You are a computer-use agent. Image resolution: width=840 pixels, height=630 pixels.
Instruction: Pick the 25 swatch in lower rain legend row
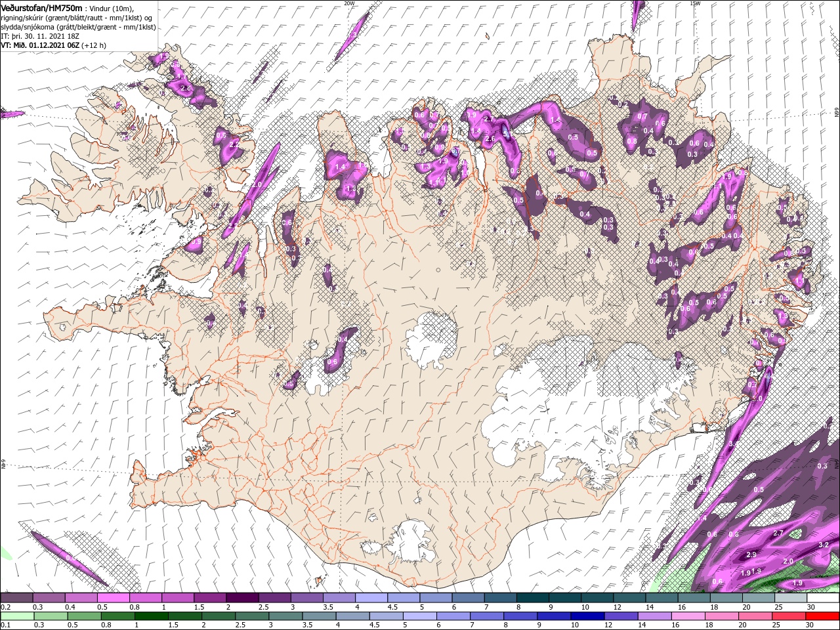pos(791,616)
